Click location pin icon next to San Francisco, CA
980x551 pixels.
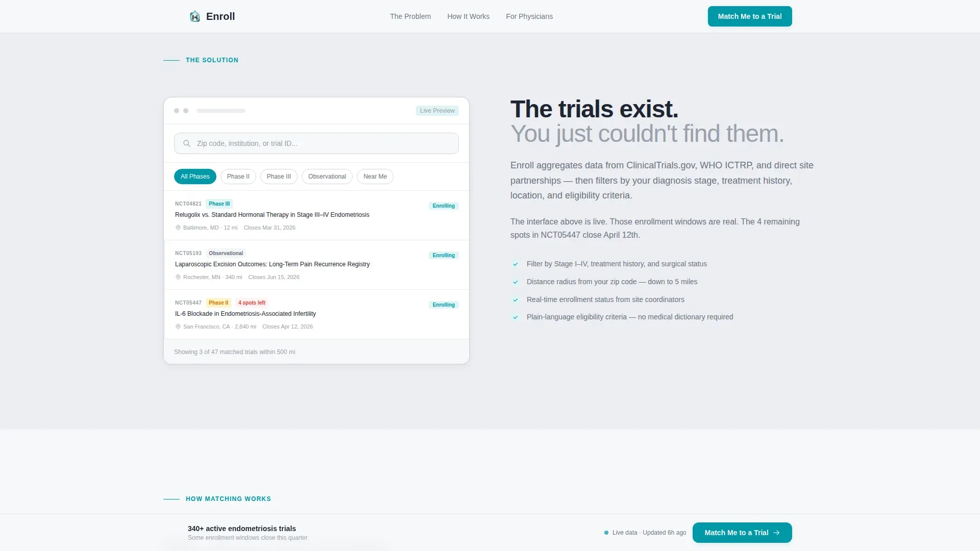pos(178,327)
